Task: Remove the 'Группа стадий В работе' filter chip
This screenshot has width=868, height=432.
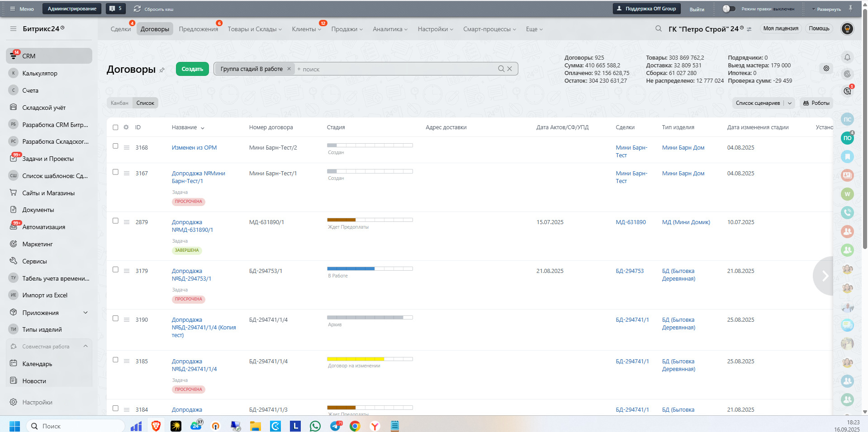Action: pos(289,69)
